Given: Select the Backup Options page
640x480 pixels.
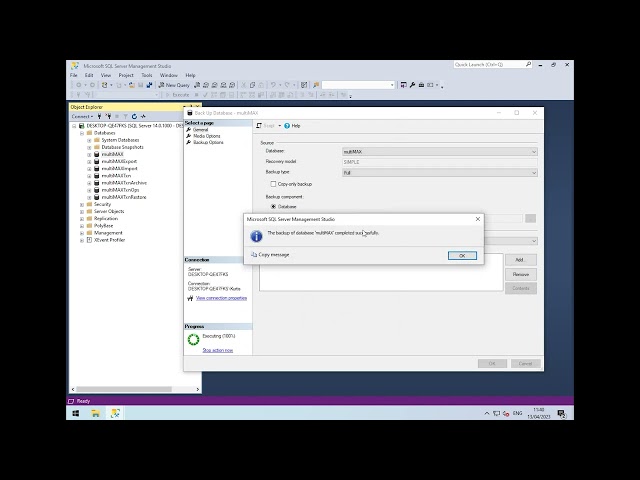Looking at the screenshot, I should [208, 142].
